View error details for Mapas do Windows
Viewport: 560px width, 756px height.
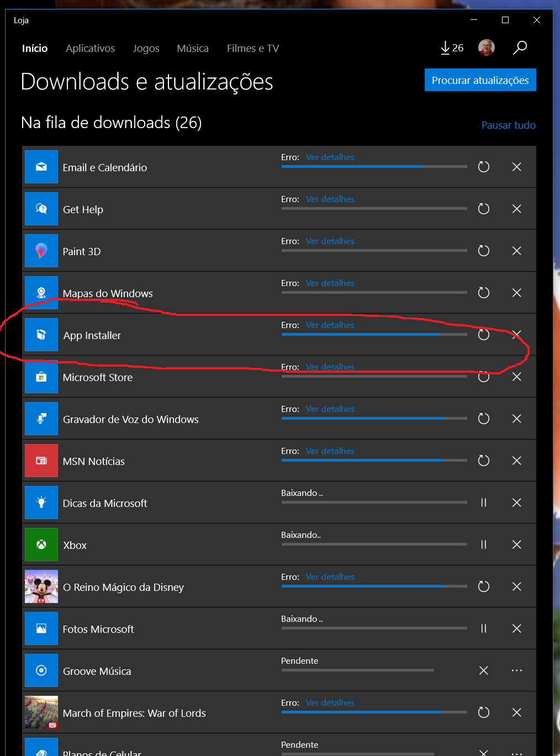pos(330,283)
